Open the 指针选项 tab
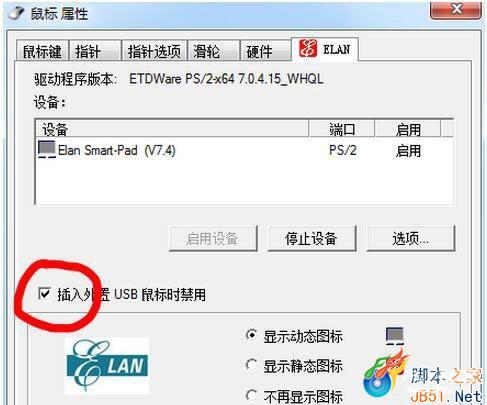 click(x=154, y=51)
